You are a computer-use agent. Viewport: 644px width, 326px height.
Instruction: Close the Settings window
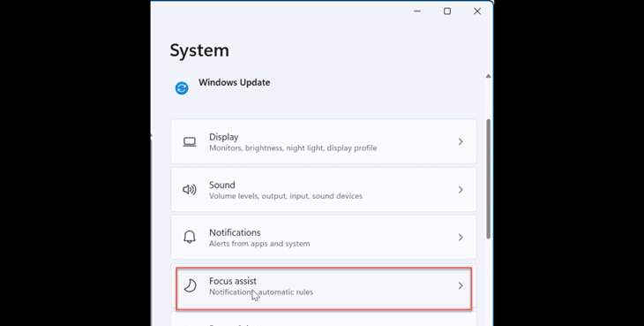(477, 11)
